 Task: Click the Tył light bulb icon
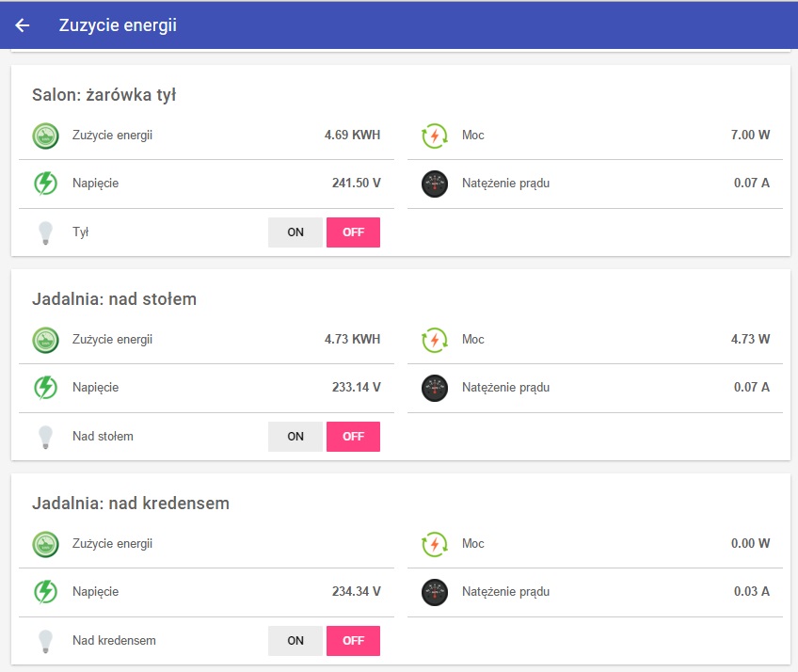[x=45, y=232]
